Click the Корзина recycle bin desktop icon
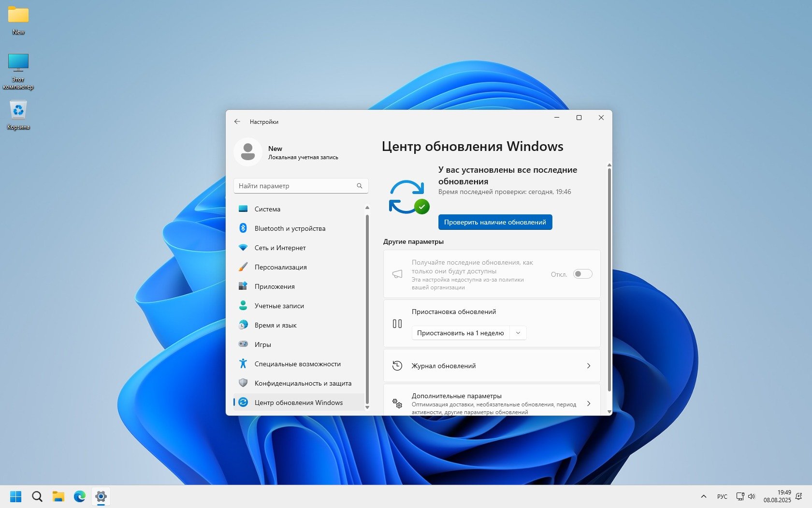 pos(18,115)
